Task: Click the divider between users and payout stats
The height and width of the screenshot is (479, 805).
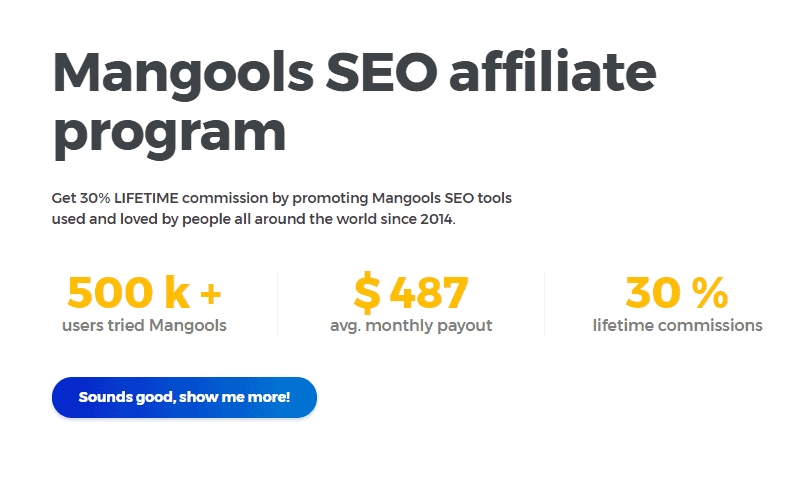Action: [277, 304]
